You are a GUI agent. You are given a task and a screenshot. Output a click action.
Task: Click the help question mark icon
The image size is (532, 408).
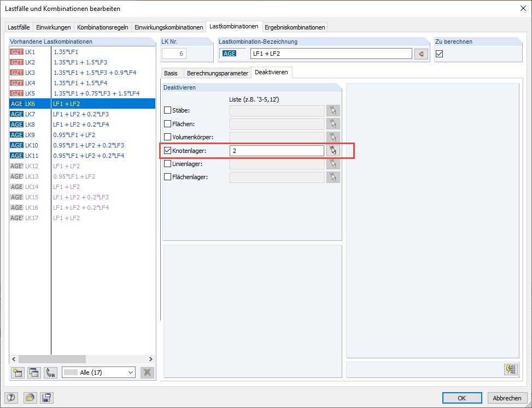click(11, 398)
